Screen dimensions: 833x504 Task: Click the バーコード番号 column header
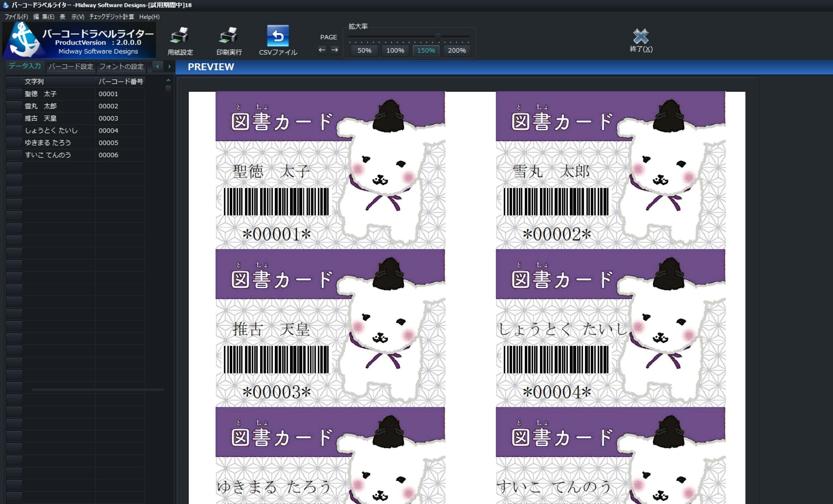(120, 81)
